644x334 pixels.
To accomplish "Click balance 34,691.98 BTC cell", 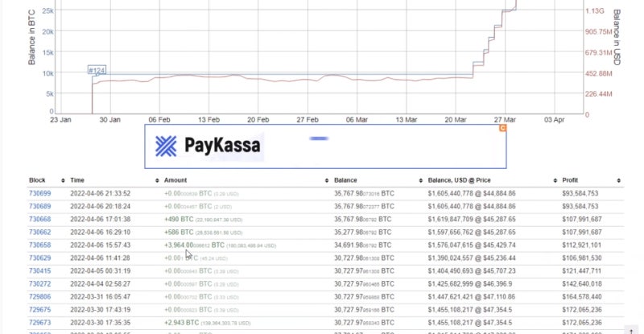I will [363, 245].
